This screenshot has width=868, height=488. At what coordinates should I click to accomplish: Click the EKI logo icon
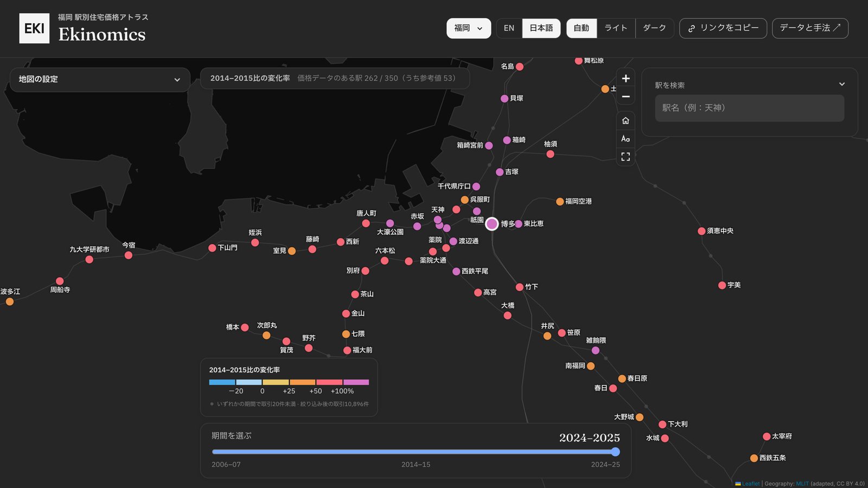coord(34,28)
